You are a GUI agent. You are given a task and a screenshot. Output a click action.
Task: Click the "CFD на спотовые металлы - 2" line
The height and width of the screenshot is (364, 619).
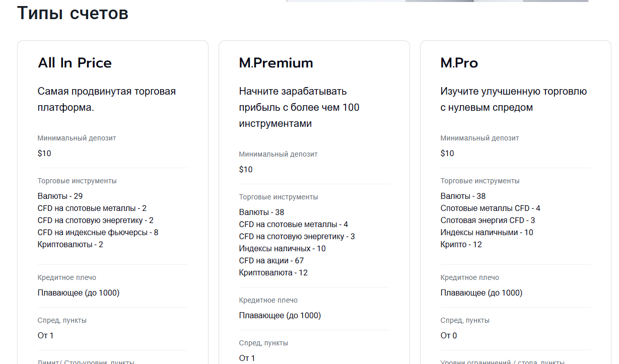[92, 208]
